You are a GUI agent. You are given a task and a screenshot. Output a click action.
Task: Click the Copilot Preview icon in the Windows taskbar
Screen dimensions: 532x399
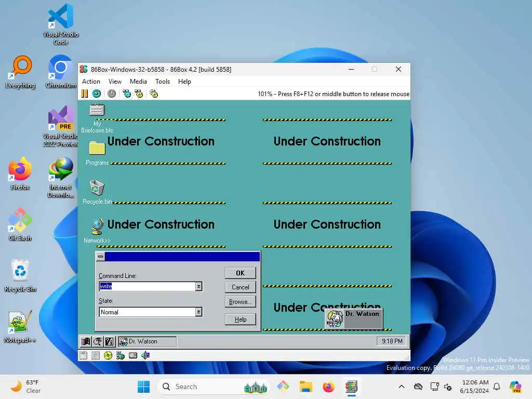coord(515,387)
